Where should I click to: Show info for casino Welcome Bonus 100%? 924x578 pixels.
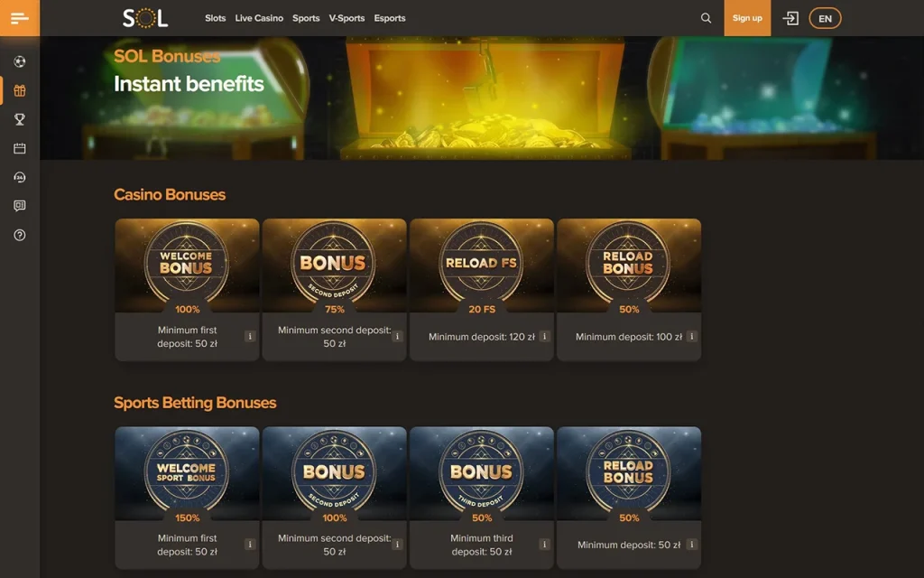tap(250, 336)
